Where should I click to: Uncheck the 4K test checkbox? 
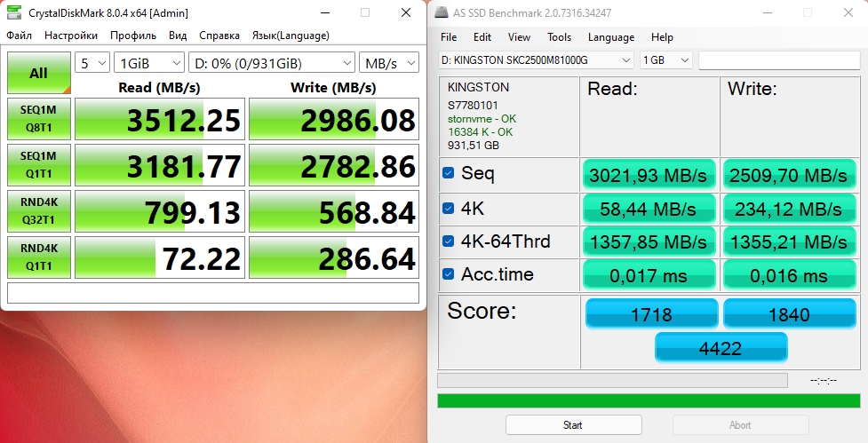point(449,209)
